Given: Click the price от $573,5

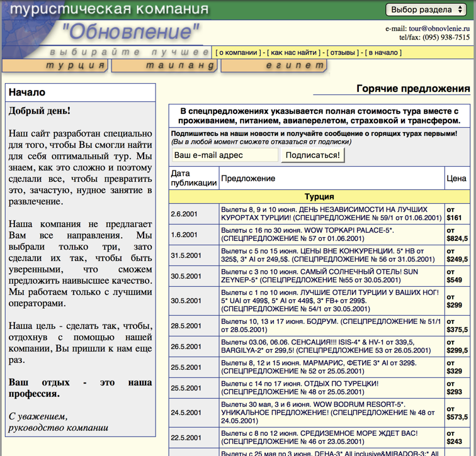Looking at the screenshot, I should coord(457,413).
